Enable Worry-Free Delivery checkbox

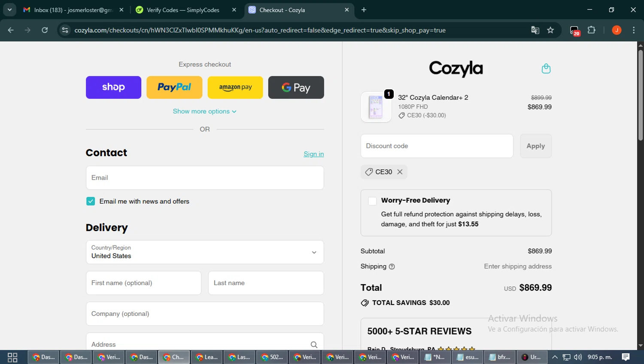[372, 201]
